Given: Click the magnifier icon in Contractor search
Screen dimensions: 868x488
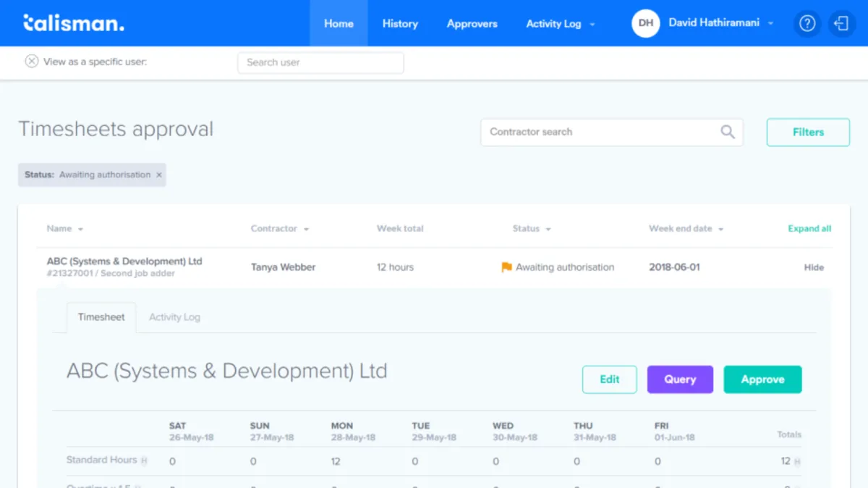Looking at the screenshot, I should pos(728,132).
